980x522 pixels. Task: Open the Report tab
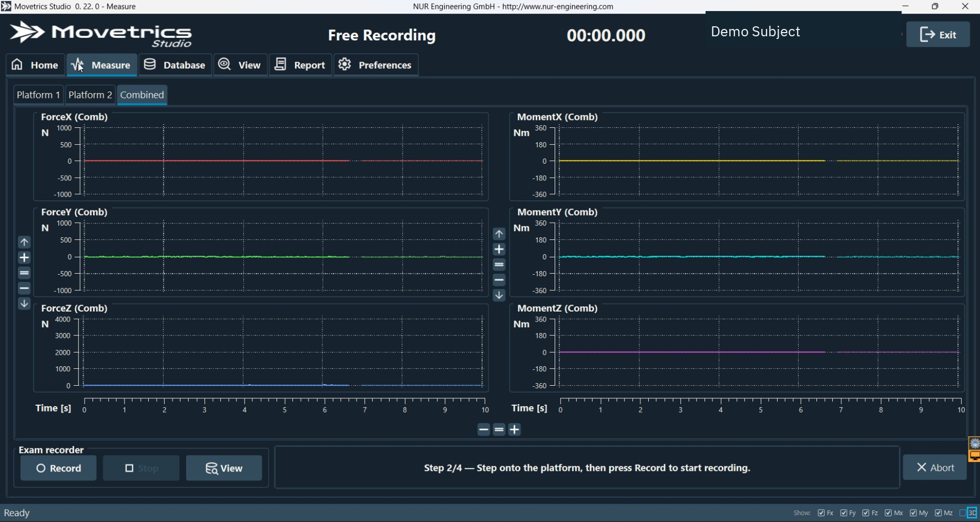301,65
